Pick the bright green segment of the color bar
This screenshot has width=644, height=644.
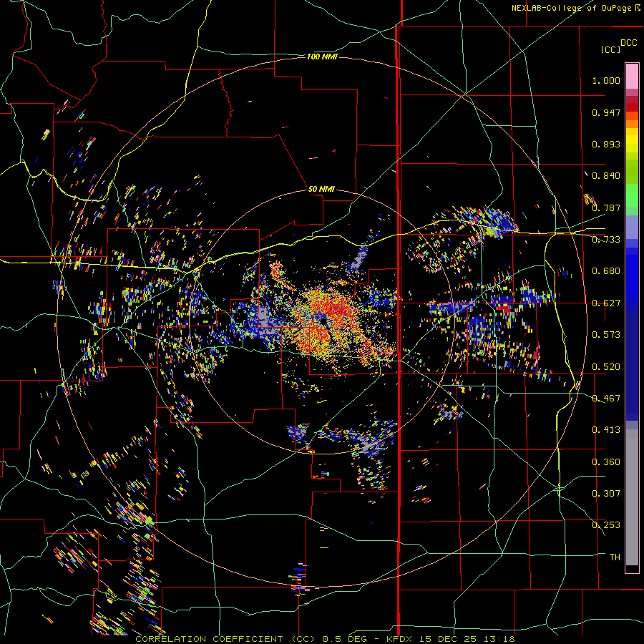pos(632,195)
